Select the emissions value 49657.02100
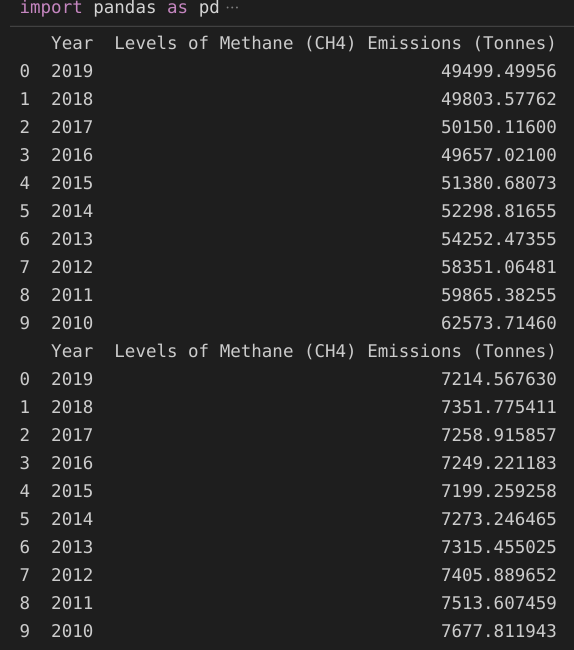Viewport: 574px width, 650px height. click(499, 155)
